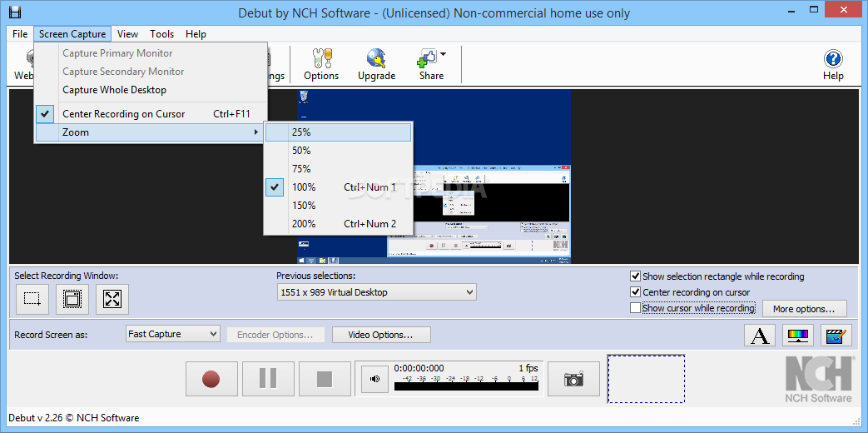Viewport: 868px width, 433px height.
Task: Open video effects clapperboard icon
Action: click(x=836, y=335)
